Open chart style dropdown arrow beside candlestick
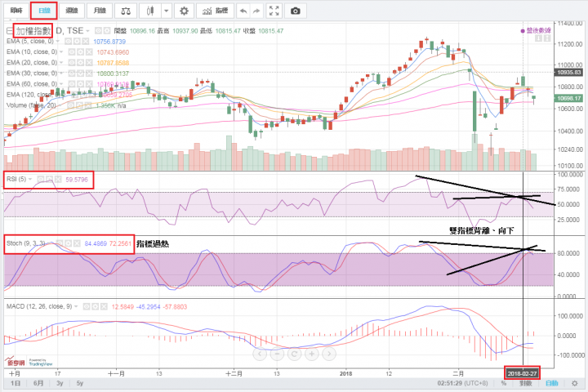Screen dimensions: 588x392 [167, 11]
